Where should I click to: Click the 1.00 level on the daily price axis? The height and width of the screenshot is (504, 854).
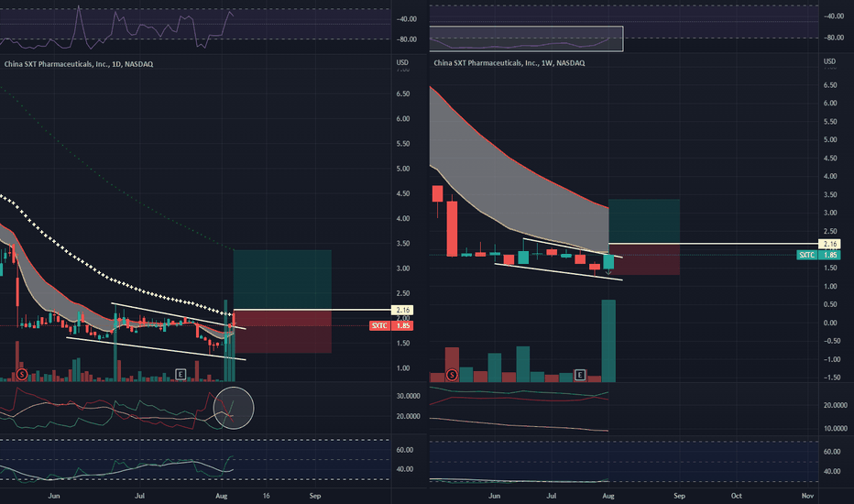coord(403,368)
